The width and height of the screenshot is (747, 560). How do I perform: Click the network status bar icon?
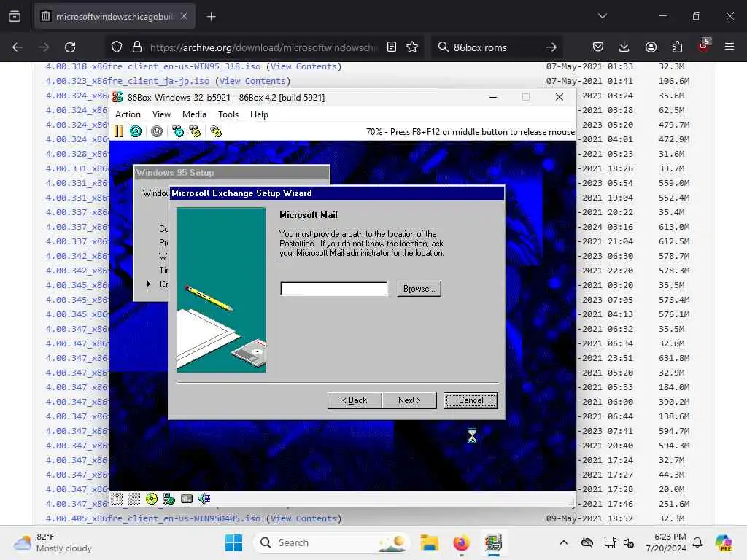coord(169,499)
